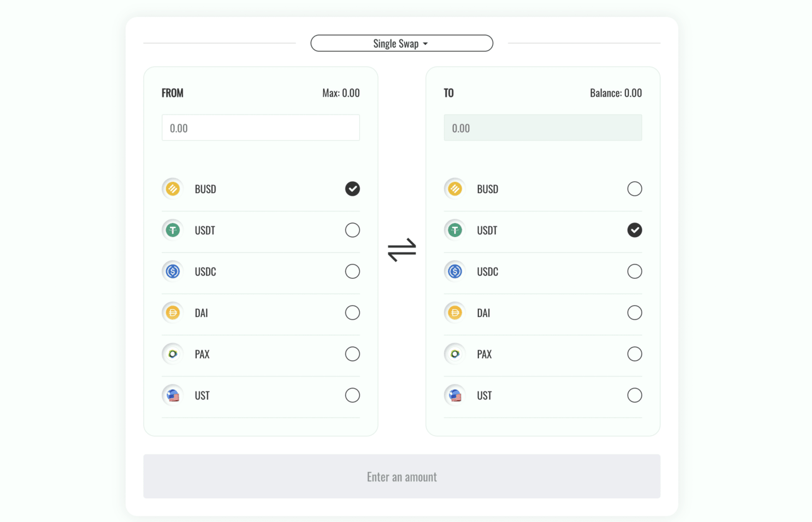Click the USDC coin icon under TO
The height and width of the screenshot is (522, 812).
[455, 271]
